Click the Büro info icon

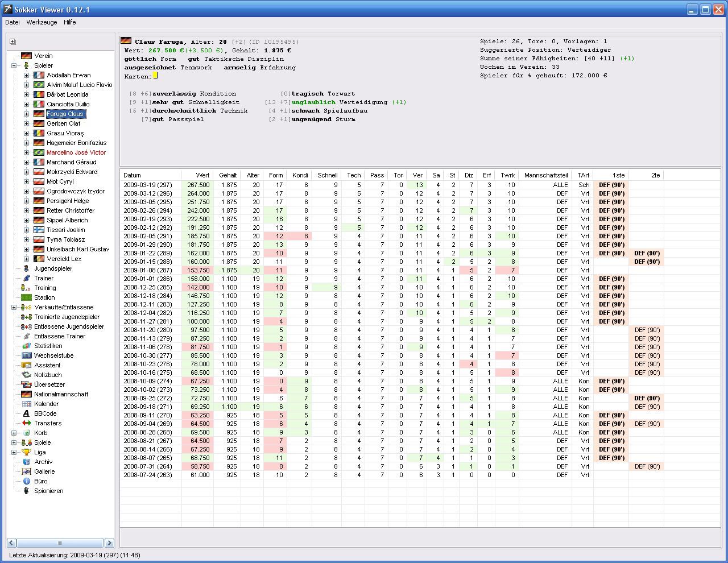coord(26,481)
